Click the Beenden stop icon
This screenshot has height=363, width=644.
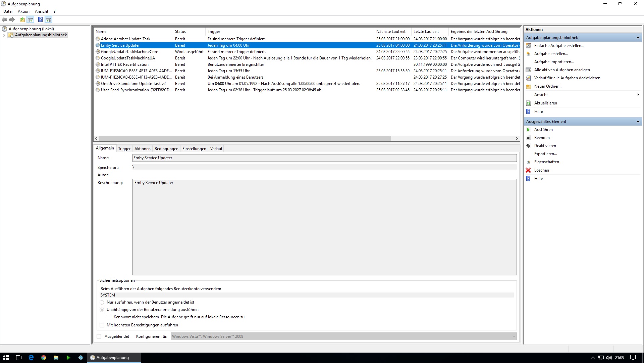[529, 138]
